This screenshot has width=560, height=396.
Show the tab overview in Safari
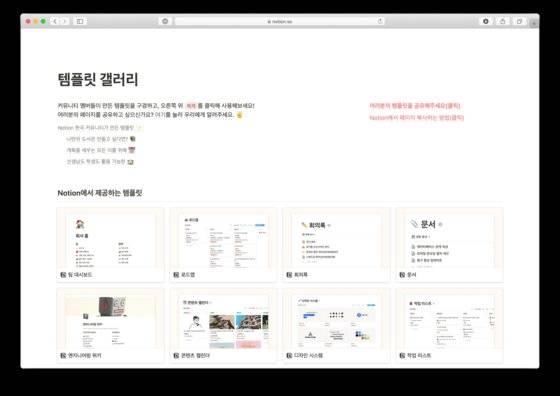(x=520, y=21)
